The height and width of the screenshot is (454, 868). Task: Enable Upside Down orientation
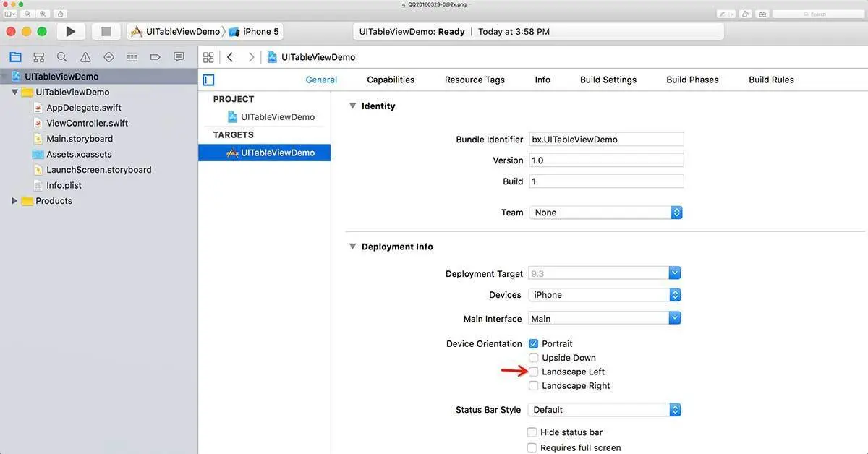[x=534, y=358]
